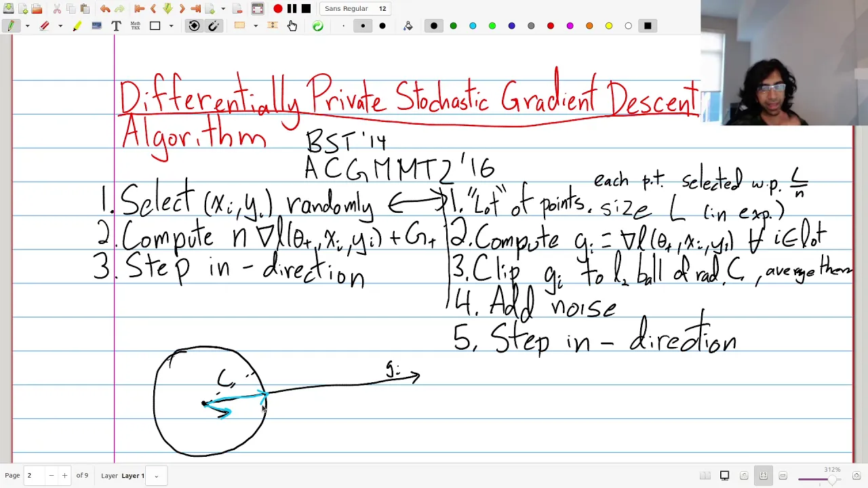Toggle the Fill shape bucket
The width and height of the screenshot is (868, 488).
point(408,26)
